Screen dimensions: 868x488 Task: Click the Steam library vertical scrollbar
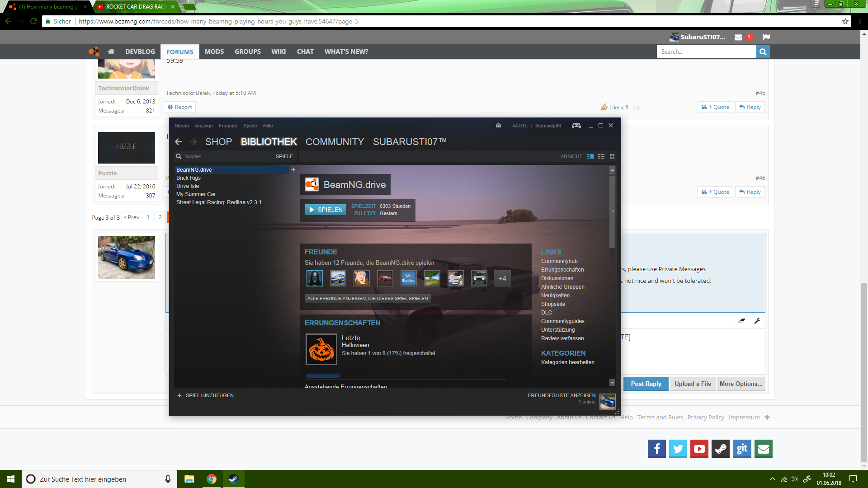612,212
